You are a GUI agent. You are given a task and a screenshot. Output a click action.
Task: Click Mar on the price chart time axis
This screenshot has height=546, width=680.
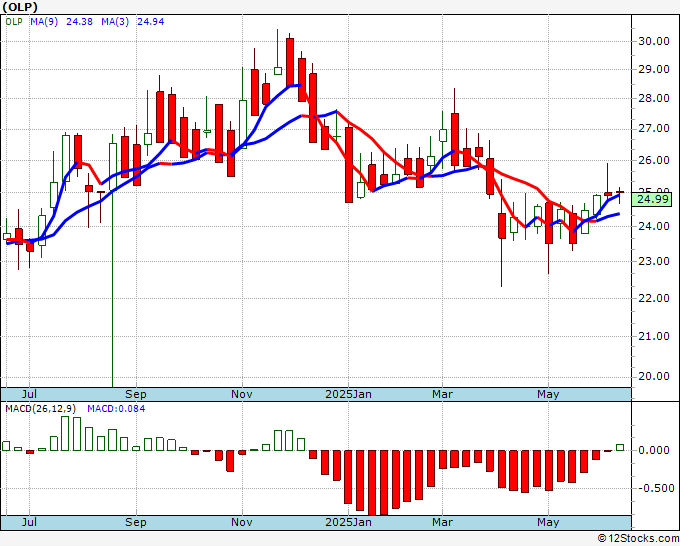pos(442,394)
